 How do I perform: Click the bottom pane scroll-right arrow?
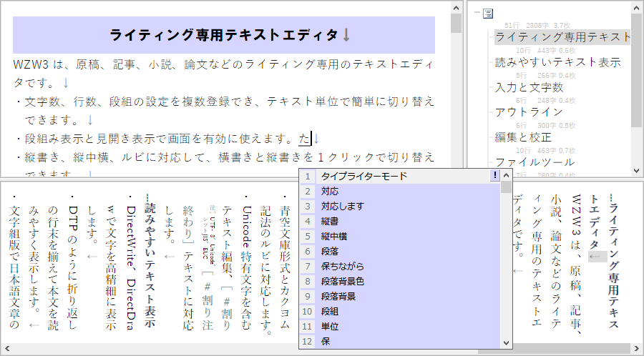(637, 349)
